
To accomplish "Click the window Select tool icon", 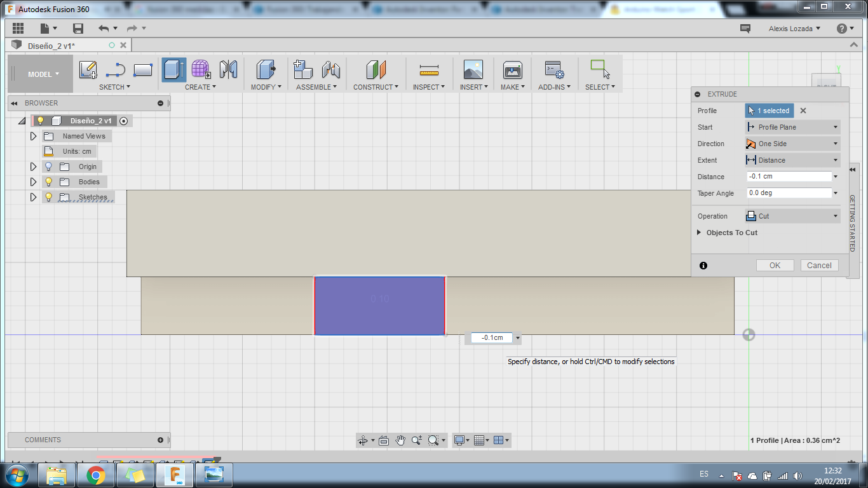I will click(x=600, y=69).
